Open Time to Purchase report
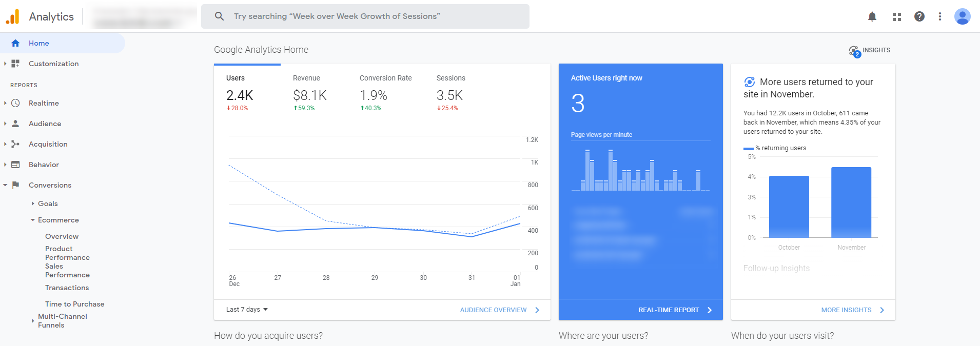This screenshot has width=980, height=346. (74, 304)
